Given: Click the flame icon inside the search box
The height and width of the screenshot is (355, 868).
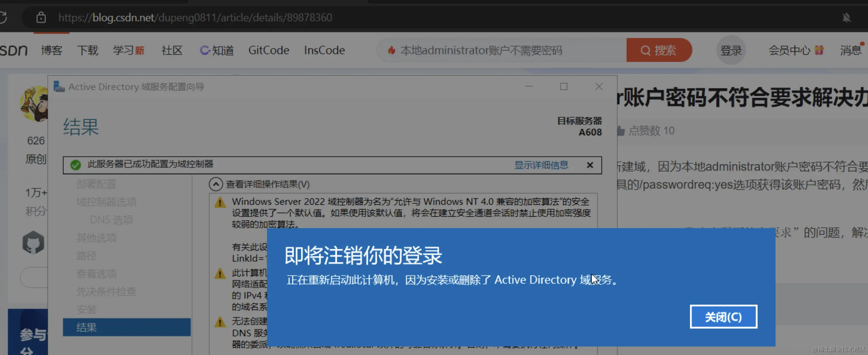Looking at the screenshot, I should click(x=392, y=50).
